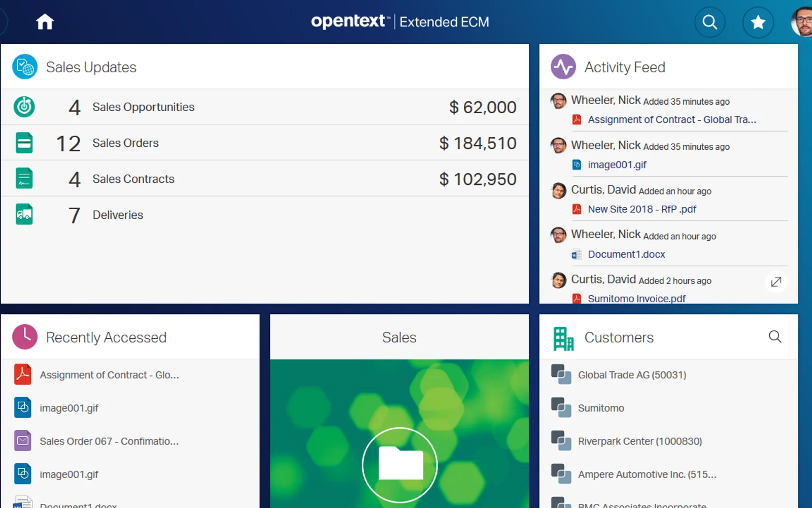
Task: Search within the Customers widget
Action: 775,336
